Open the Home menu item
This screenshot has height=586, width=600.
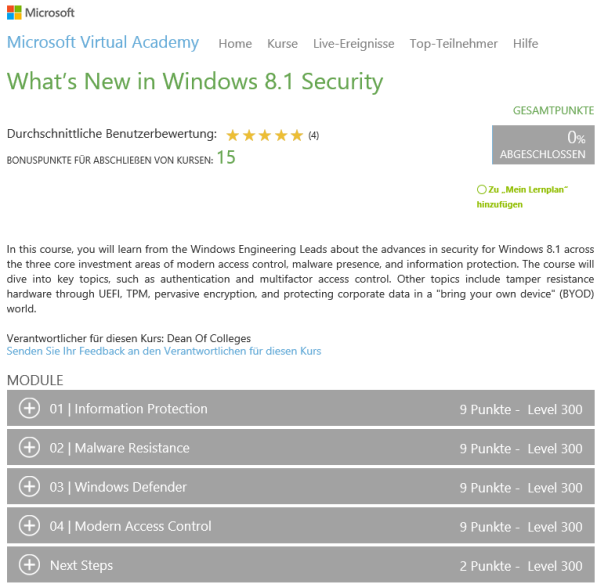(235, 44)
